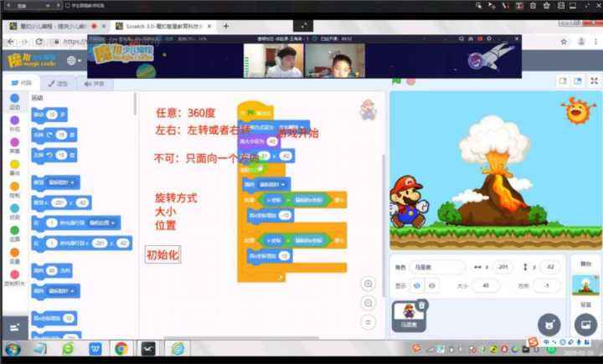This screenshot has width=603, height=364.
Task: Select the yellow Events block category
Action: pos(14,167)
